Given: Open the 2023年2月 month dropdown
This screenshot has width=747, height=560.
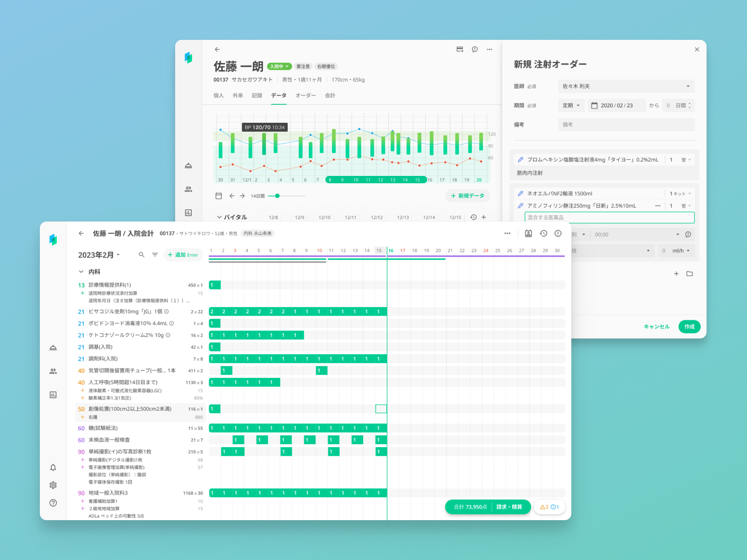Looking at the screenshot, I should [99, 255].
